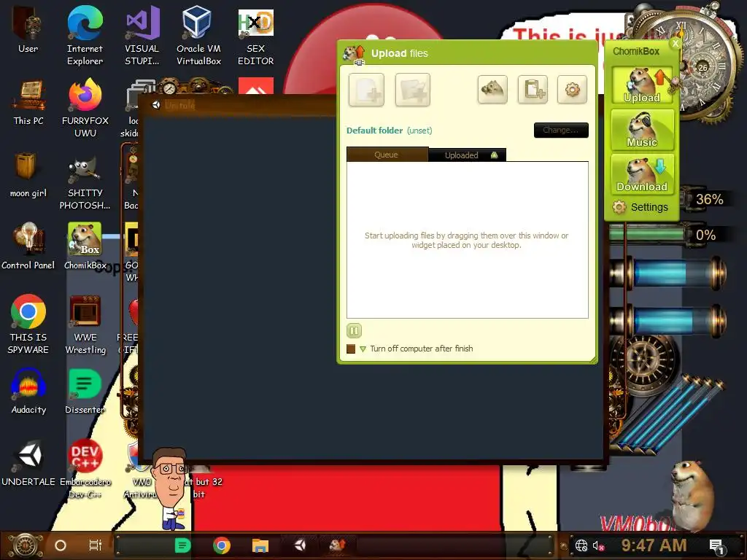Click the steampunk Start button

[x=26, y=545]
